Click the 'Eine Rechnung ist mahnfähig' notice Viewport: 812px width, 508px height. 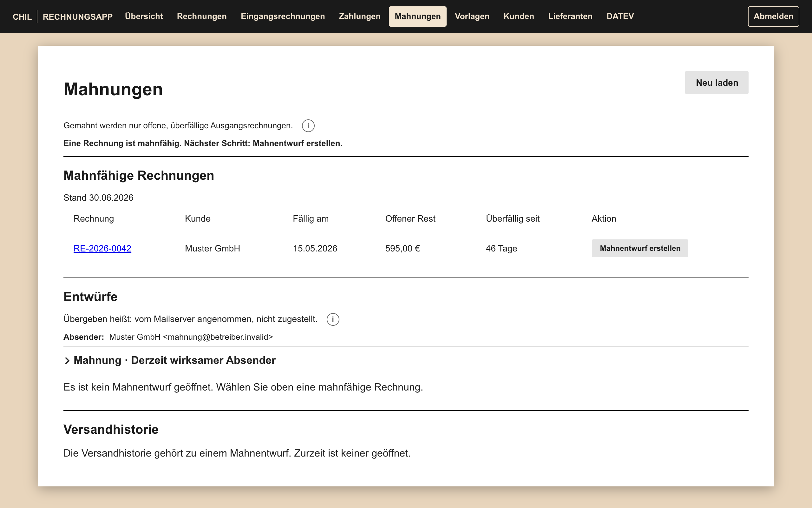click(x=203, y=143)
